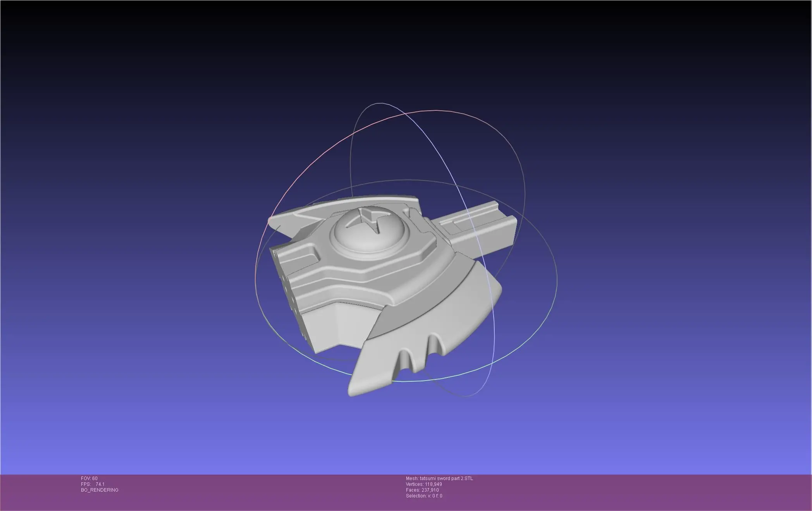Select the 'FOV: 60' status text
This screenshot has height=511, width=812.
point(89,478)
